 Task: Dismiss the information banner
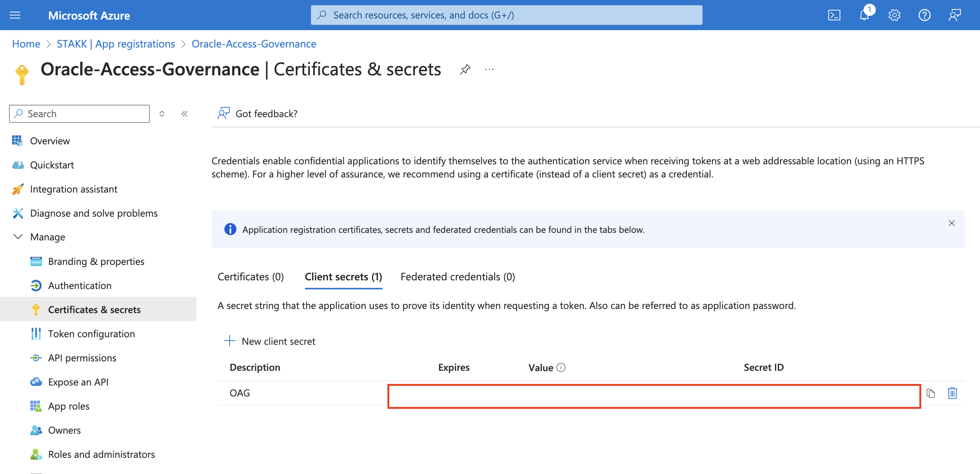coord(951,223)
